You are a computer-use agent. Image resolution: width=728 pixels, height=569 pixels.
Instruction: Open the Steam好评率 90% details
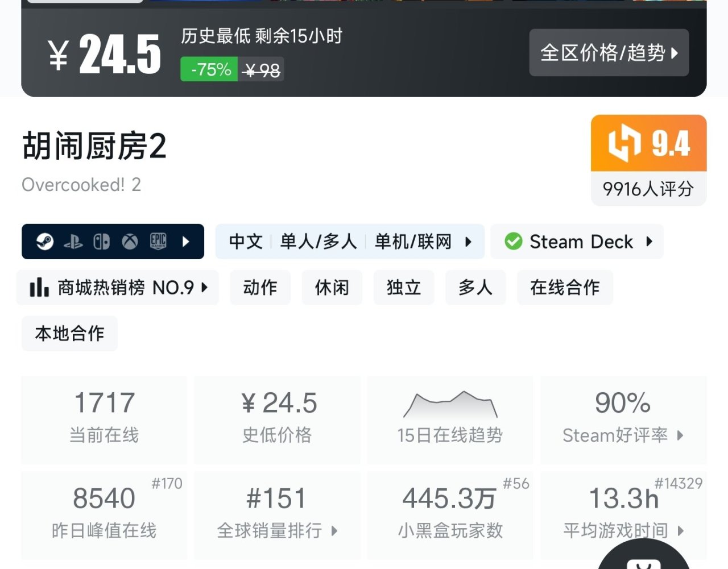623,420
